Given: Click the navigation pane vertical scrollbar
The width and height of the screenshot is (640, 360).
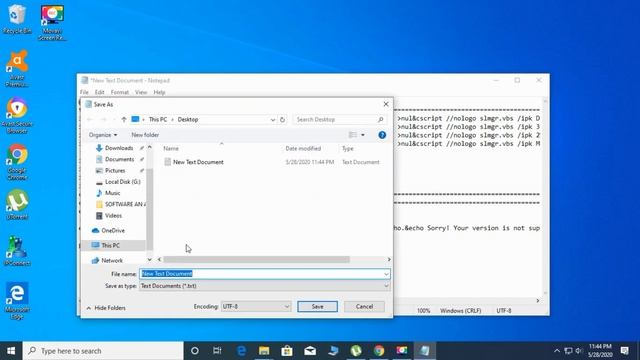Looking at the screenshot, I should (x=149, y=208).
